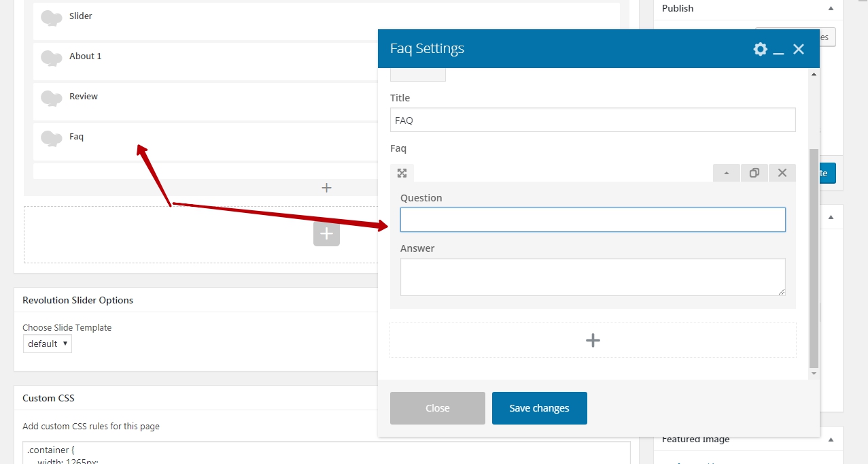Click small plus below the Faq element

[x=326, y=188]
